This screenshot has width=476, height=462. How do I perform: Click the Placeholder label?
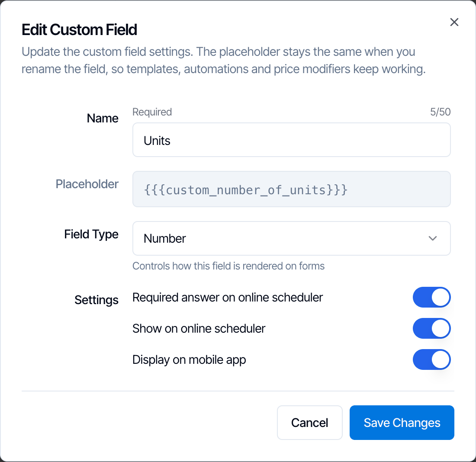87,184
